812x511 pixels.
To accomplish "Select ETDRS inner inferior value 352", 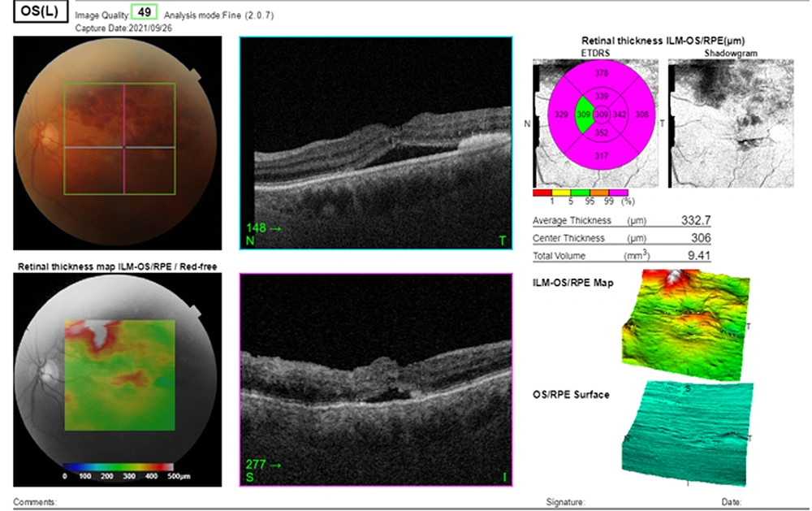I will pyautogui.click(x=601, y=132).
